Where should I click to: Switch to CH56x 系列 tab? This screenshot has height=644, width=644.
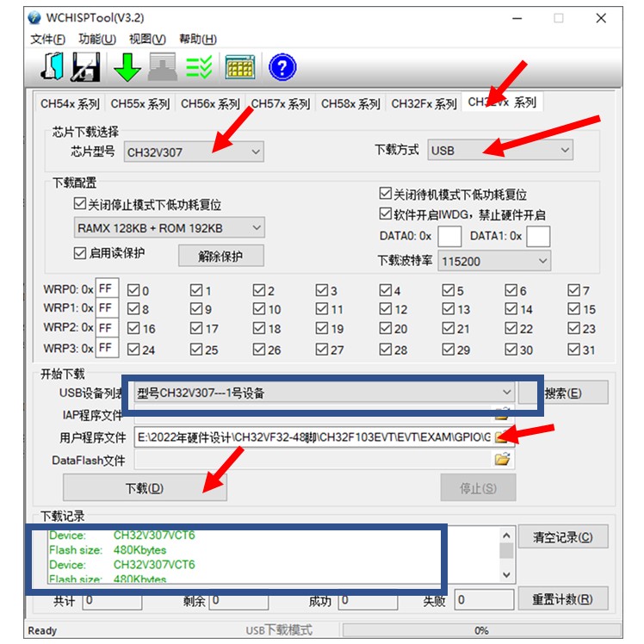point(210,103)
